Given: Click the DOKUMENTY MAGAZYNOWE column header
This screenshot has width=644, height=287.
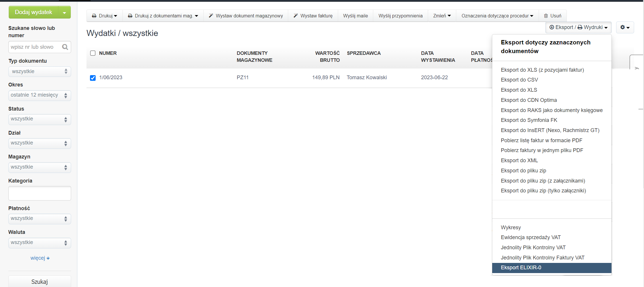Looking at the screenshot, I should click(x=255, y=57).
